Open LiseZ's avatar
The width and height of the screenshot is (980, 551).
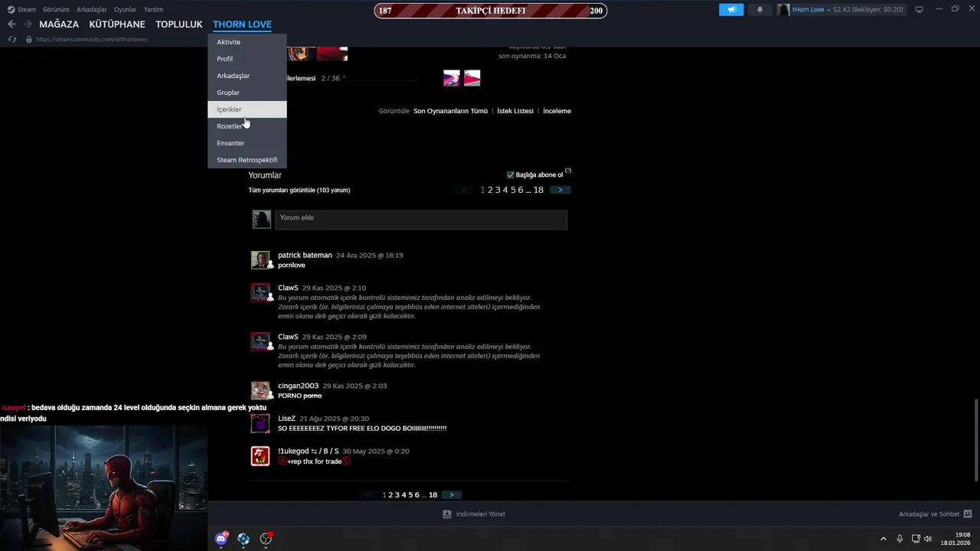(260, 423)
